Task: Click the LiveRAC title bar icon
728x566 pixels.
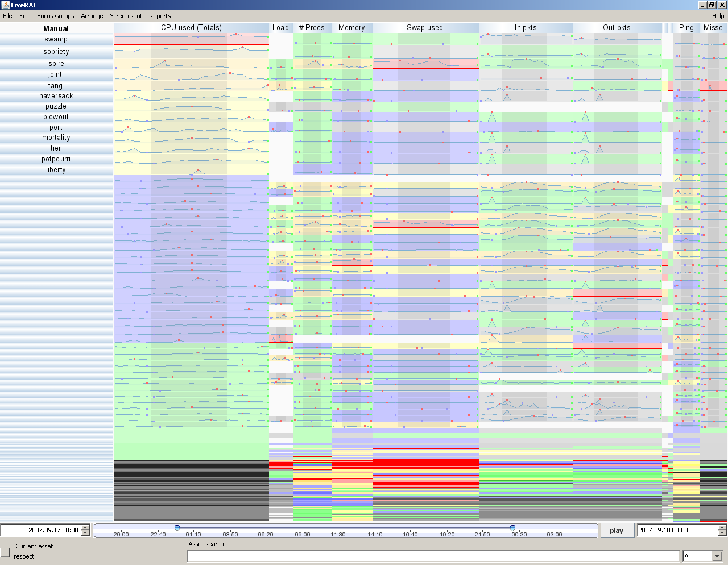Action: pyautogui.click(x=5, y=5)
